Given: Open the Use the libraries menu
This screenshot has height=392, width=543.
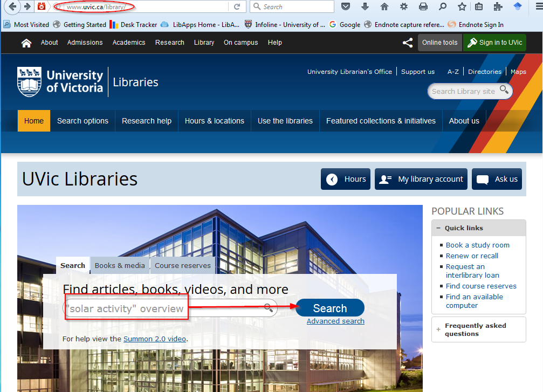Looking at the screenshot, I should click(285, 121).
